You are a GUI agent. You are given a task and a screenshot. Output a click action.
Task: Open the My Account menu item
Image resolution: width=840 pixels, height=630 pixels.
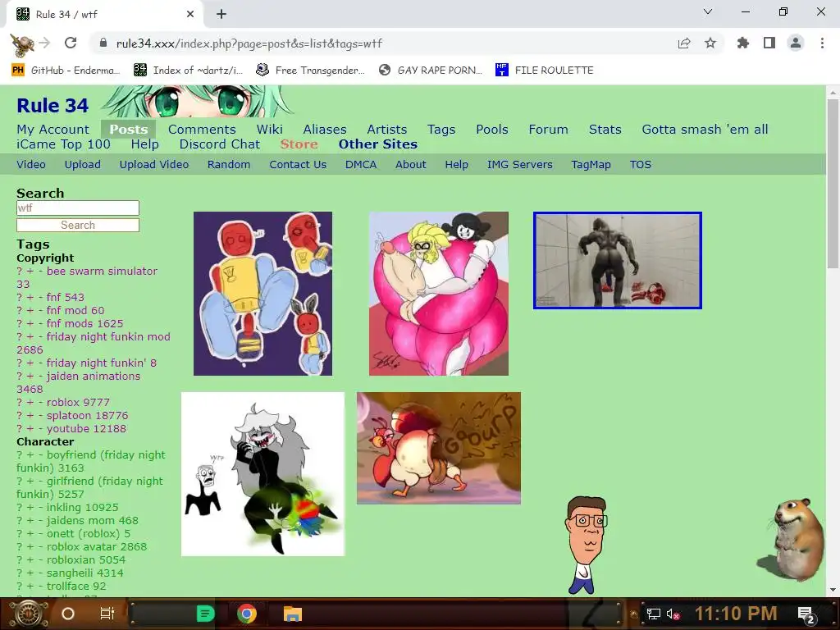53,129
